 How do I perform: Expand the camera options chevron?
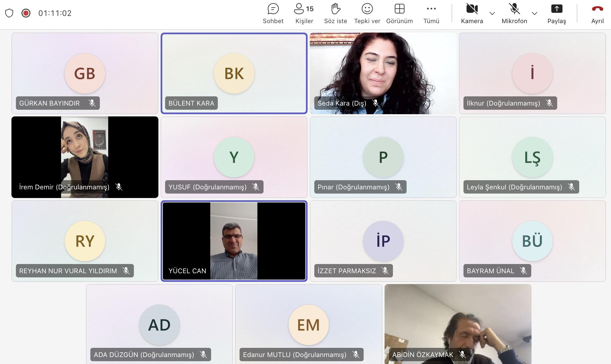coord(492,13)
